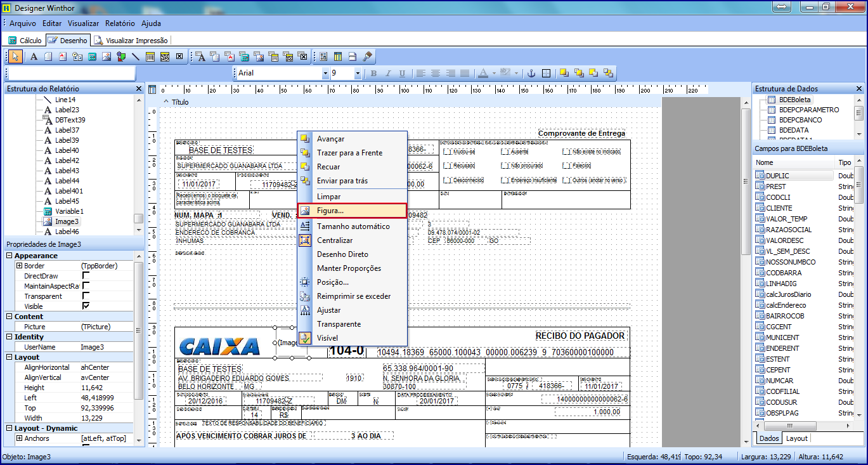Enable the DirectDraw property checkbox
Screen dimensions: 868x465
tap(86, 276)
